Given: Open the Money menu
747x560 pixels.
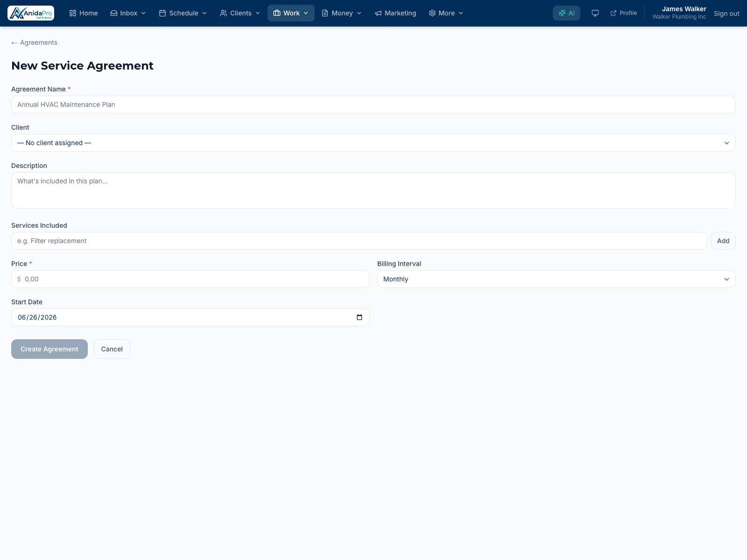Looking at the screenshot, I should point(342,13).
